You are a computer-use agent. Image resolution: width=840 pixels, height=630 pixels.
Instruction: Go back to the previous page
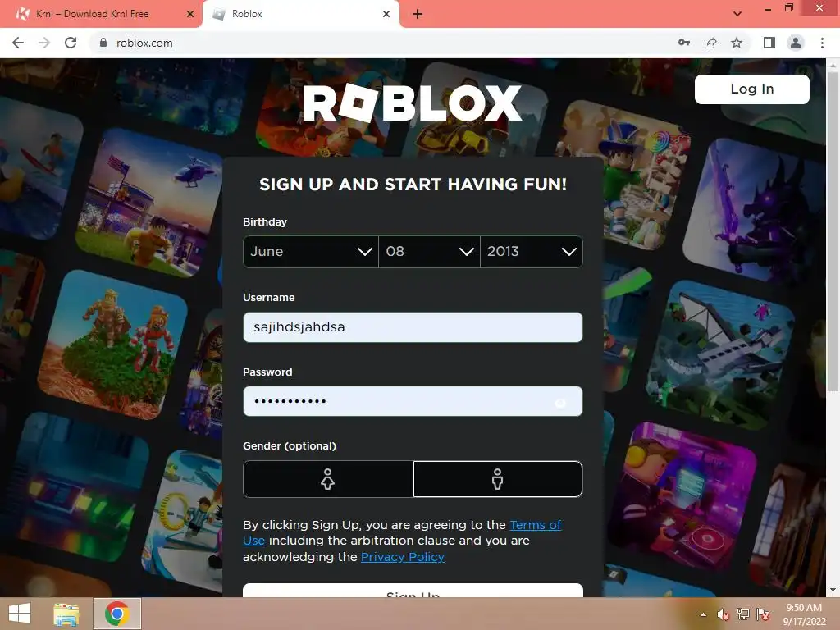point(18,43)
